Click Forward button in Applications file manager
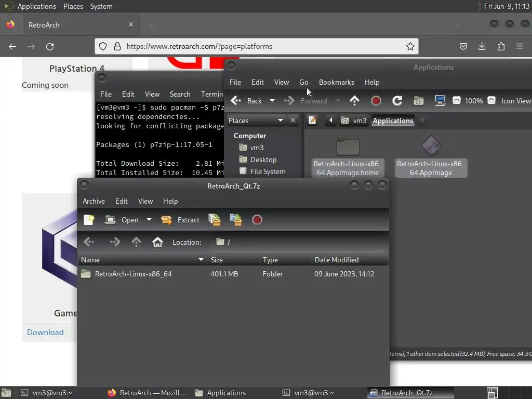This screenshot has width=532, height=399. [x=305, y=101]
